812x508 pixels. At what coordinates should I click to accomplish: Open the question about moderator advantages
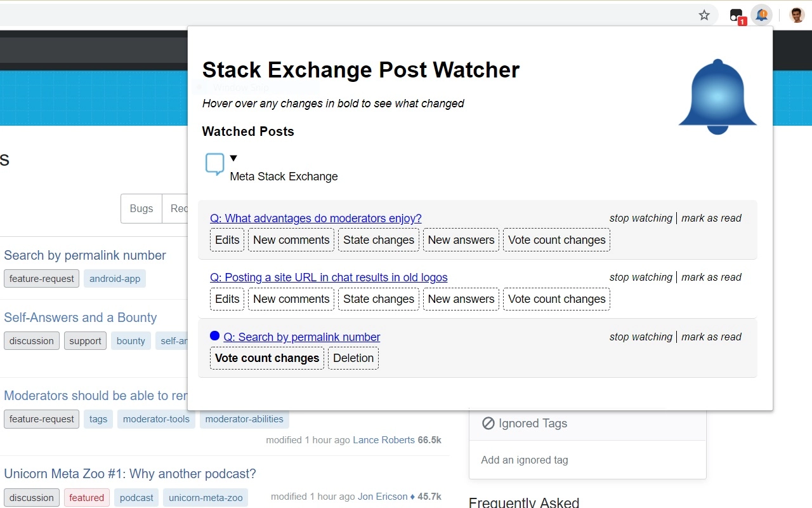315,218
